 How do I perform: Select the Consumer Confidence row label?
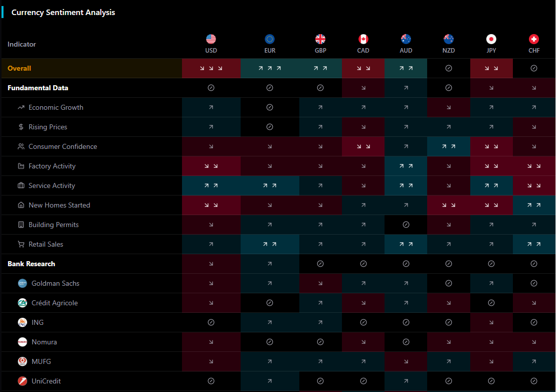point(63,146)
